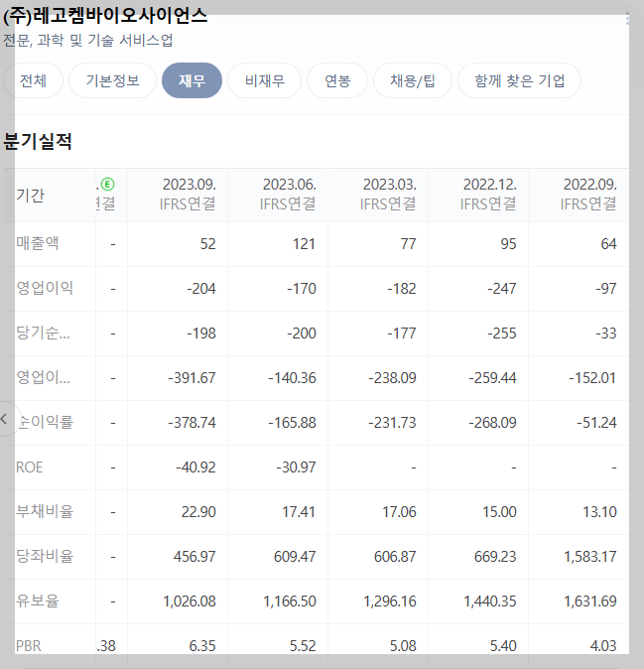
Task: Click the industry text 전문, 과학 및 기술 서비스업
Action: pyautogui.click(x=88, y=40)
